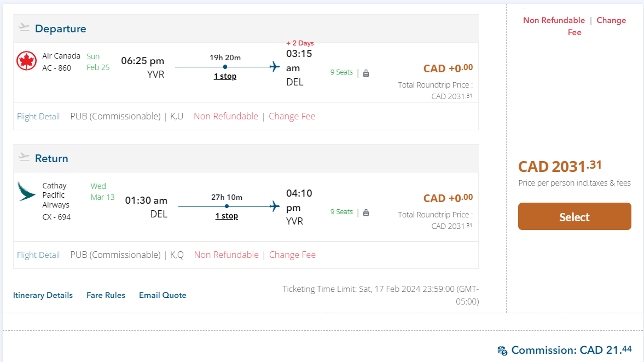Expand the departure flight's 1 stop details
The image size is (644, 362).
[225, 76]
